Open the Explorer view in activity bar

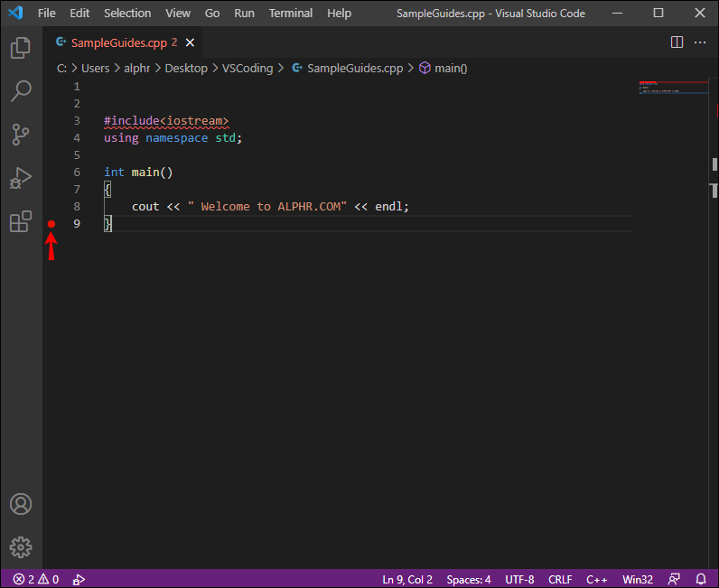click(x=21, y=48)
